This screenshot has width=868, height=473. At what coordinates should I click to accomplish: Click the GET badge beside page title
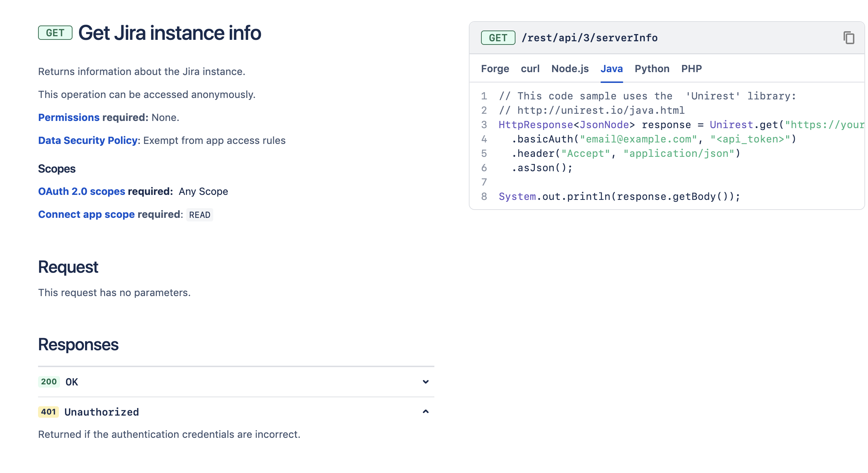(55, 33)
